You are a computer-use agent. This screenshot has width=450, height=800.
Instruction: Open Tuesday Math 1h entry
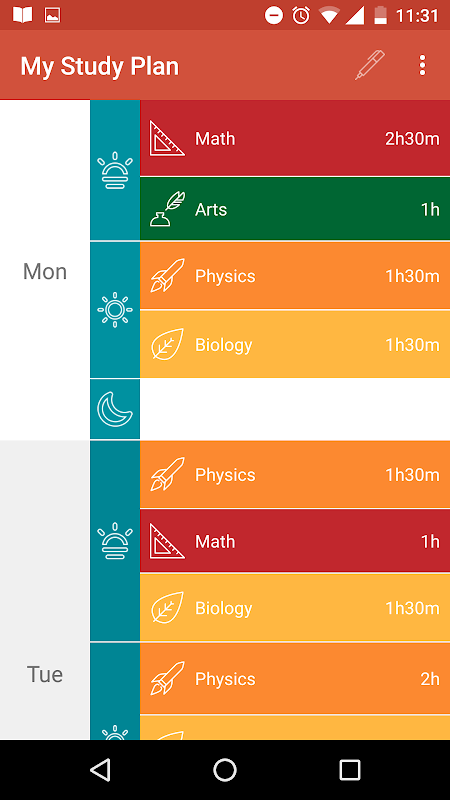click(x=295, y=541)
